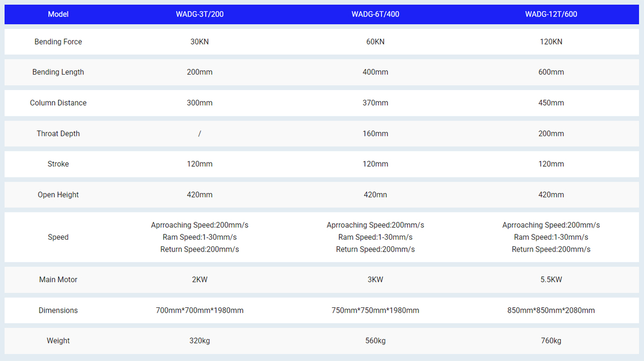
Task: Click the WADG-12T/600 header cell
Action: [x=551, y=14]
